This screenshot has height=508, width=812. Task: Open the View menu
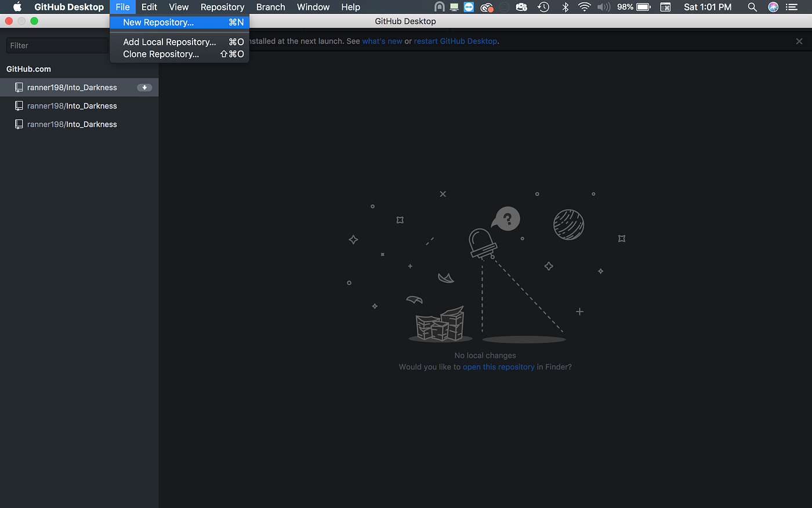pos(179,7)
